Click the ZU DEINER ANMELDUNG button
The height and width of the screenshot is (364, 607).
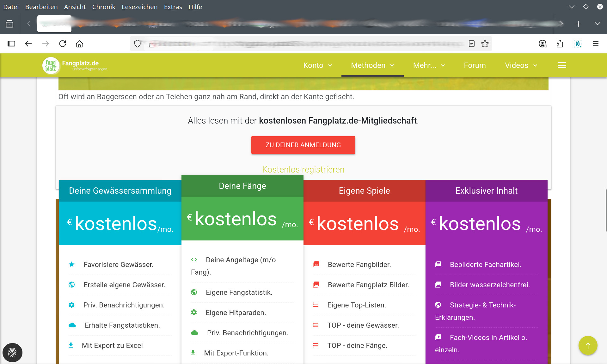point(303,145)
